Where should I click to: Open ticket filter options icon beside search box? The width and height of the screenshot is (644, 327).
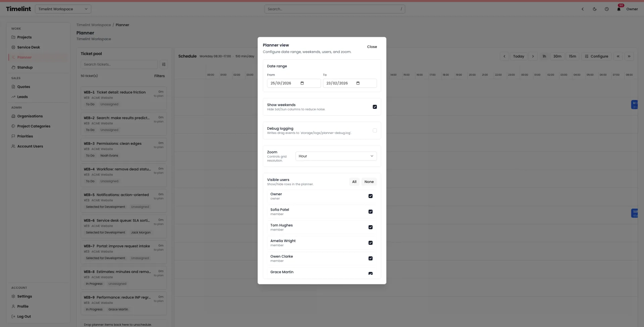coord(164,64)
